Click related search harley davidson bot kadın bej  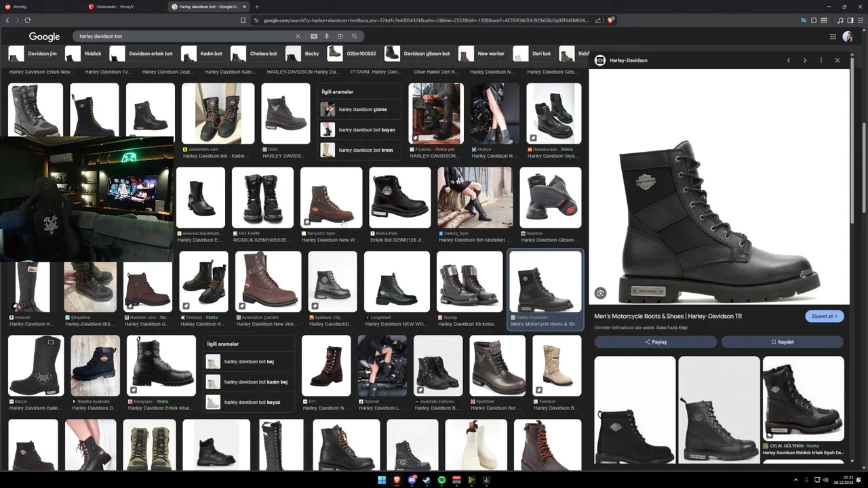(x=249, y=382)
